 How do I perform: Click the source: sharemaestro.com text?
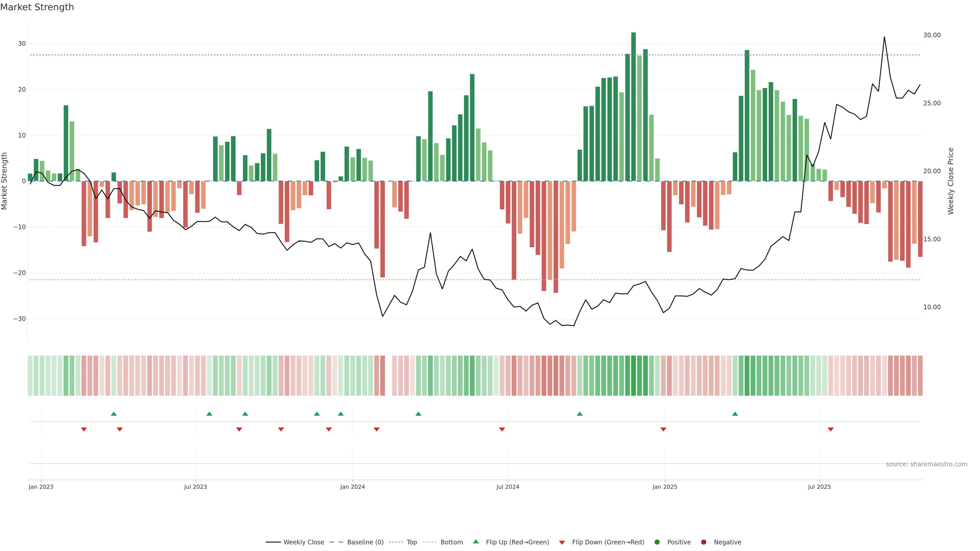pos(926,464)
